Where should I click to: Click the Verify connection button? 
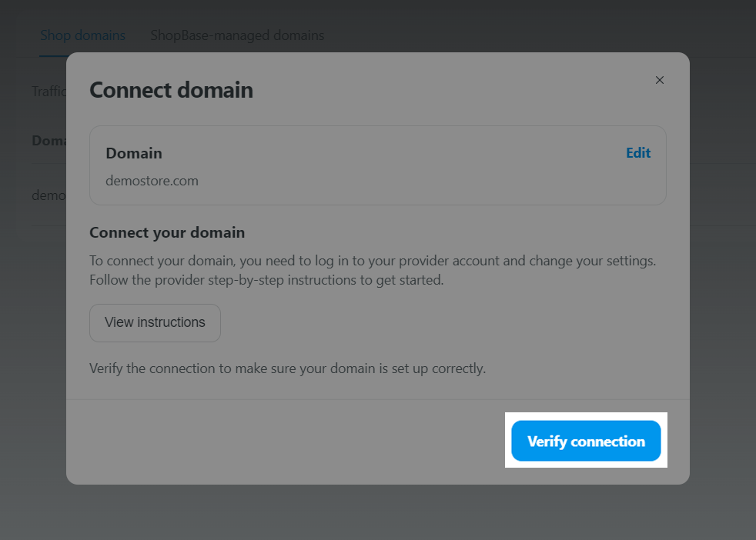click(586, 441)
